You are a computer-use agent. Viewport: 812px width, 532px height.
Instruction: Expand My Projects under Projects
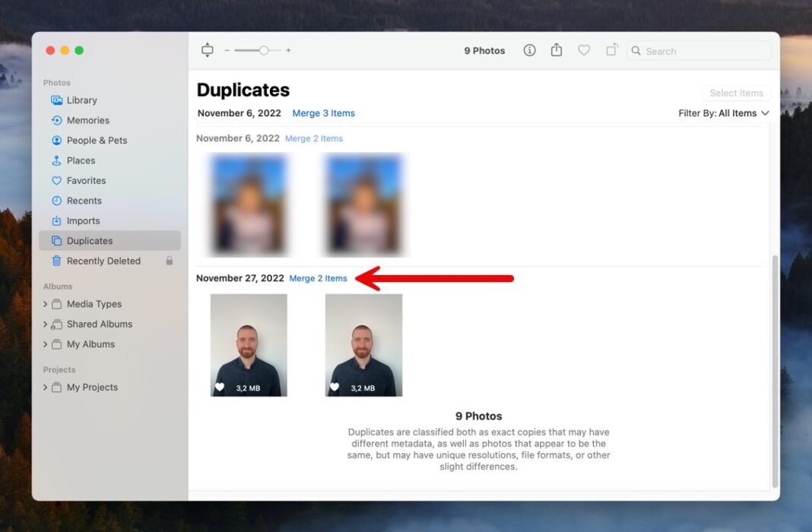(x=46, y=387)
